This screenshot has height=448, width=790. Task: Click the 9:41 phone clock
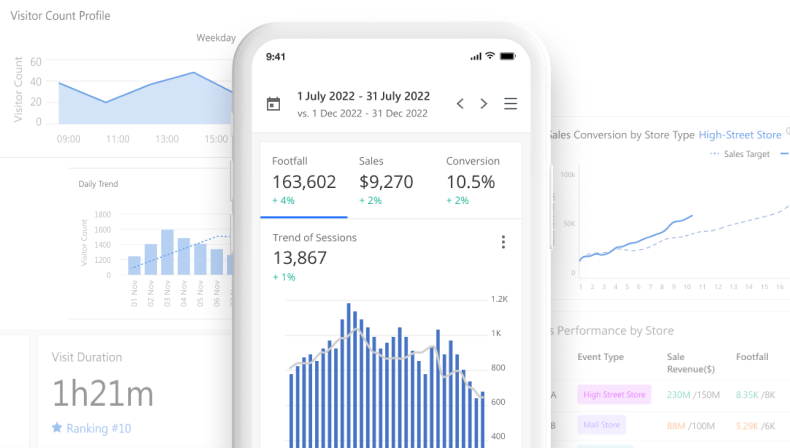pos(276,57)
